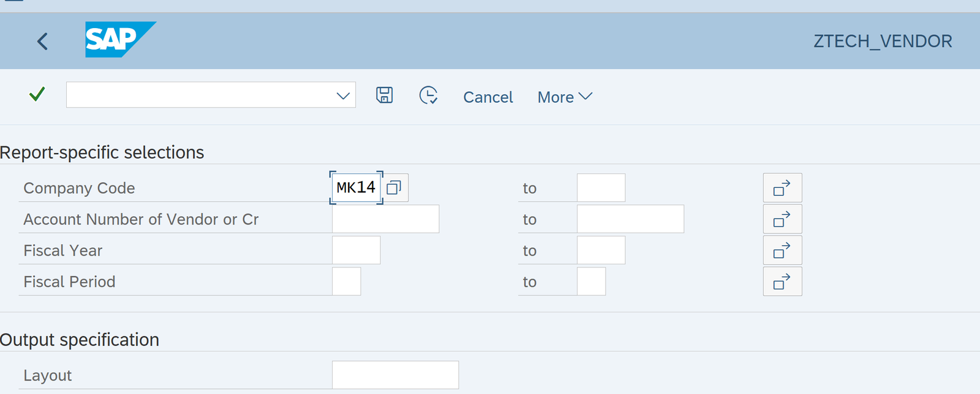Image resolution: width=980 pixels, height=394 pixels.
Task: Click the Company Code 'to' field
Action: pyautogui.click(x=601, y=188)
